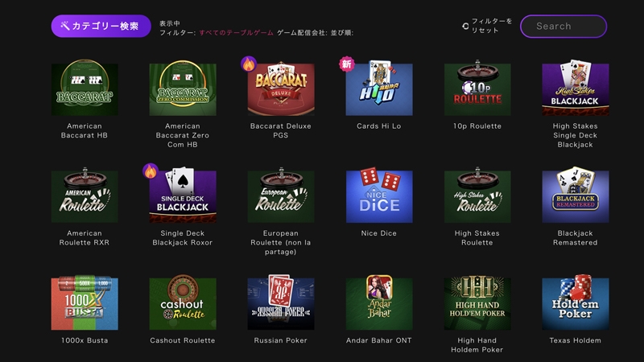Click the 'Andar Bahar ONT' title text
Screen dimensions: 644x362
click(x=379, y=340)
